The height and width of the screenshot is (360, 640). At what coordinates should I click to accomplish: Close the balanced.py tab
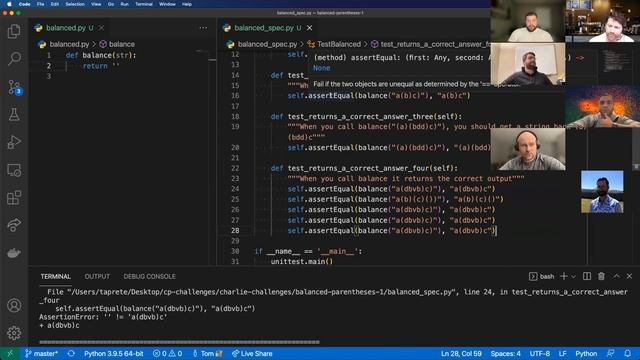(101, 28)
